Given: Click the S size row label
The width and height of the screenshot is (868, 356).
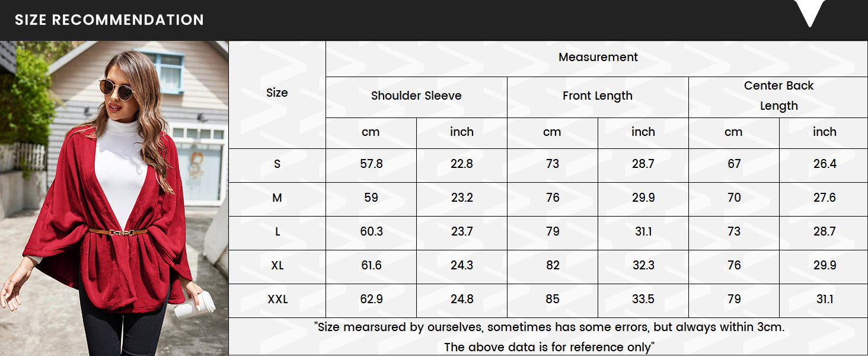Looking at the screenshot, I should click(x=277, y=164).
